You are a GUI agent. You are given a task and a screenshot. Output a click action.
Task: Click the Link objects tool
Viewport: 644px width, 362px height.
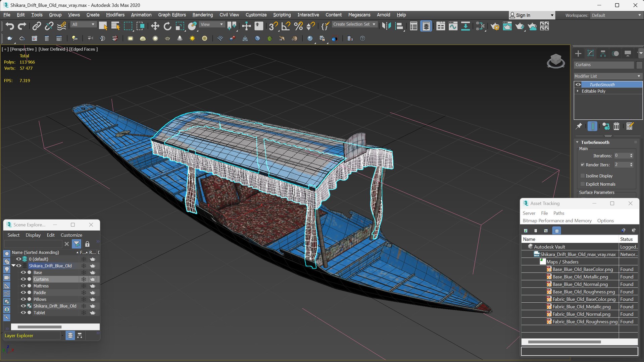[37, 26]
